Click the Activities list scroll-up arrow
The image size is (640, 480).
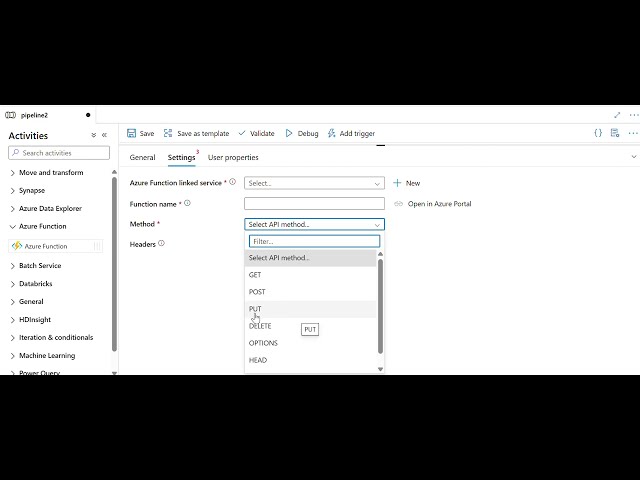(114, 172)
